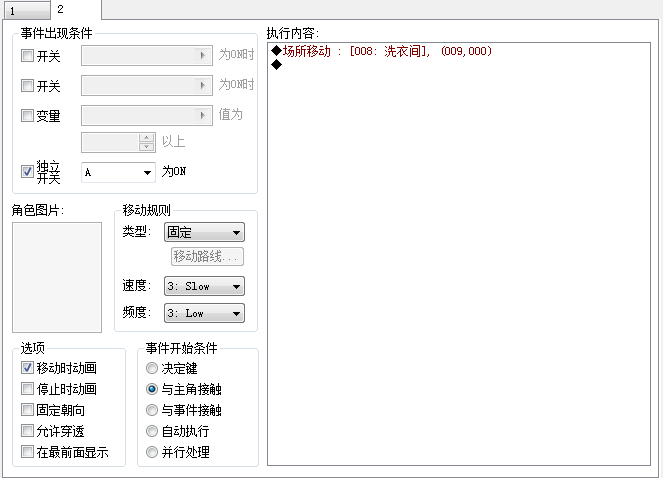Viewport: 663px width, 478px height.
Task: Open the 独立开关 letter A dropdown
Action: (118, 173)
